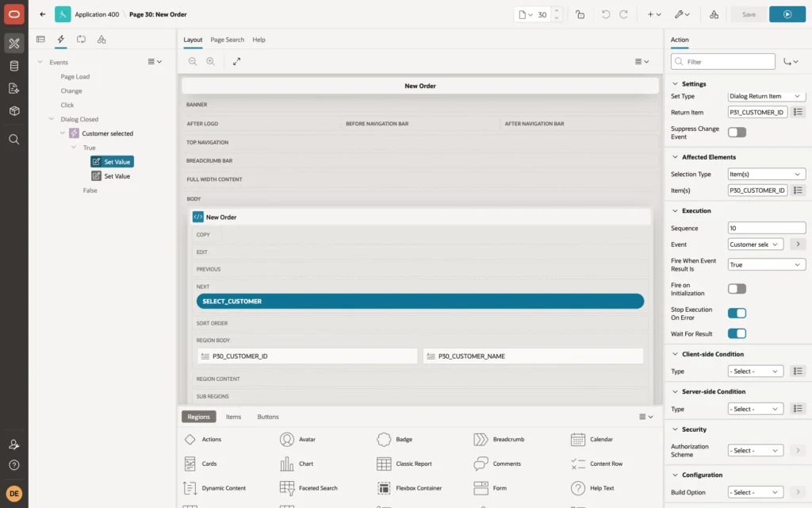
Task: Switch to the Page Search tab
Action: (227, 40)
